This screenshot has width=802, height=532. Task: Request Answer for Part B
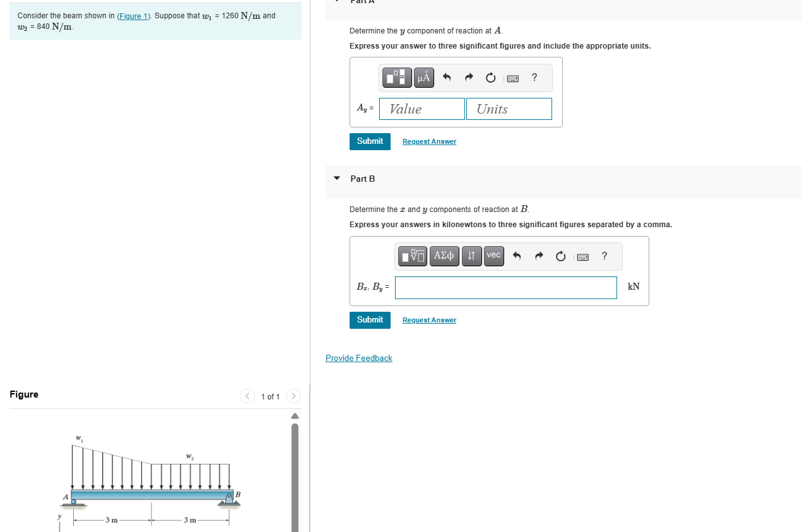[429, 320]
